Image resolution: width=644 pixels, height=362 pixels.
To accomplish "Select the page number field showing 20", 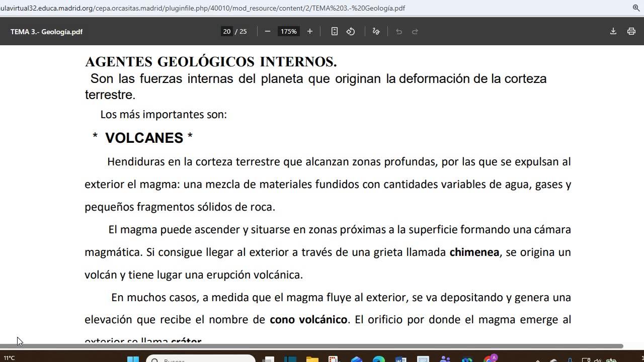I will [x=227, y=31].
